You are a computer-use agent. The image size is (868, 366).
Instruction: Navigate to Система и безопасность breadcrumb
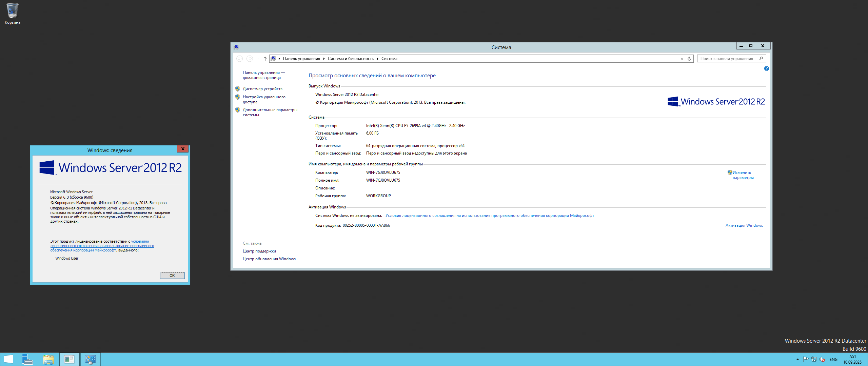tap(351, 59)
